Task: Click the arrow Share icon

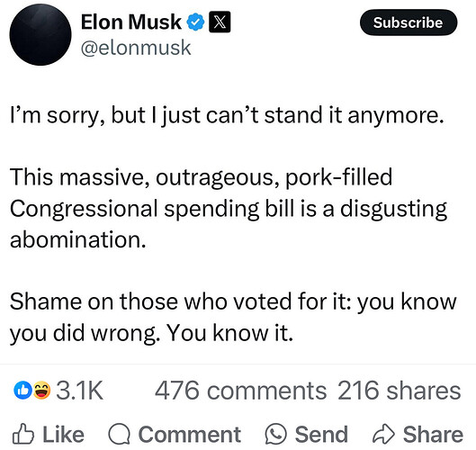Action: coord(383,434)
